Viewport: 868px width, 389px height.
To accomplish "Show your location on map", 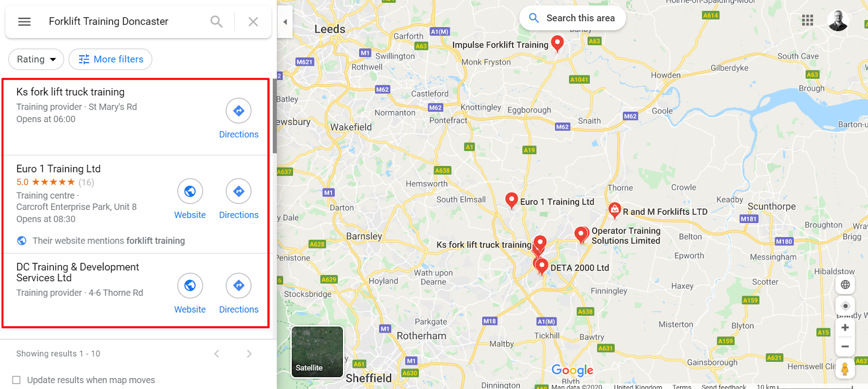I will (x=845, y=306).
